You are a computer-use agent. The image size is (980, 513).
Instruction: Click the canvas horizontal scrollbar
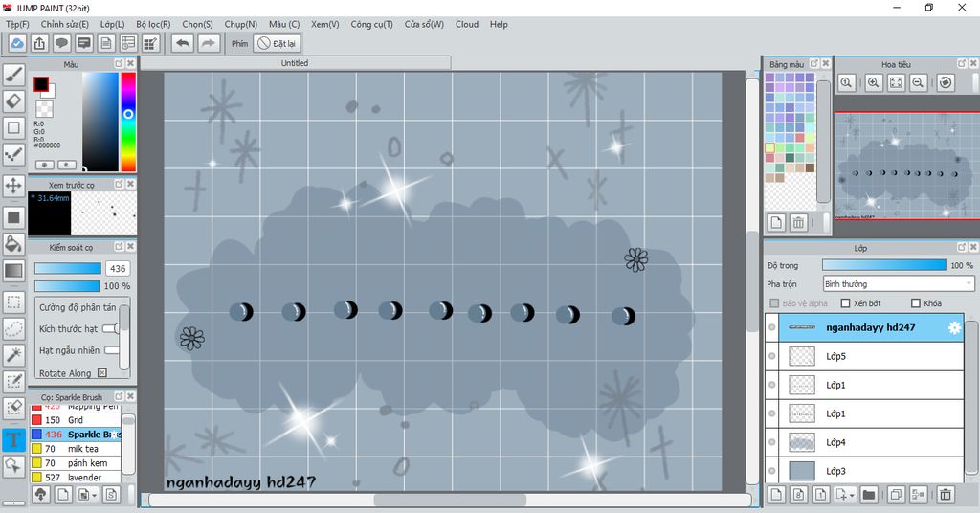click(450, 500)
